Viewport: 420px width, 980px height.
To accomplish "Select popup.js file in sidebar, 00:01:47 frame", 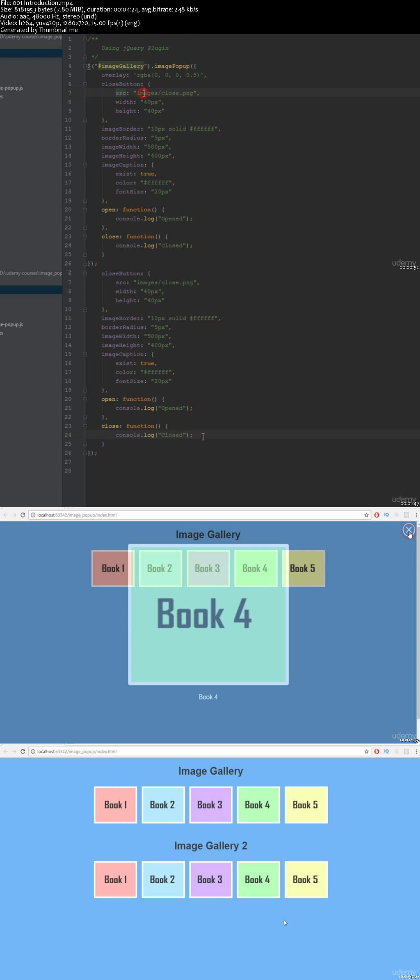I will (12, 324).
